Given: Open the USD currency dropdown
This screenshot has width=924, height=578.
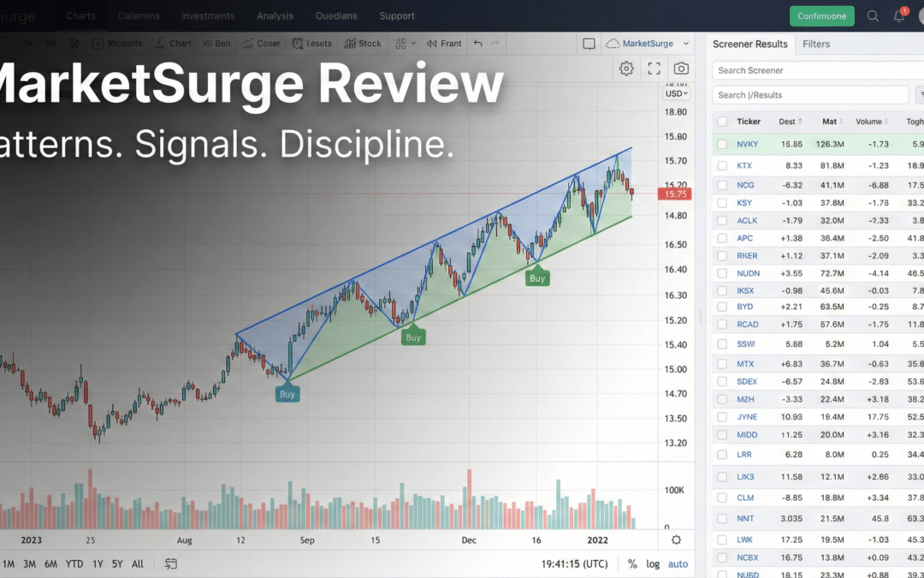Looking at the screenshot, I should click(676, 94).
